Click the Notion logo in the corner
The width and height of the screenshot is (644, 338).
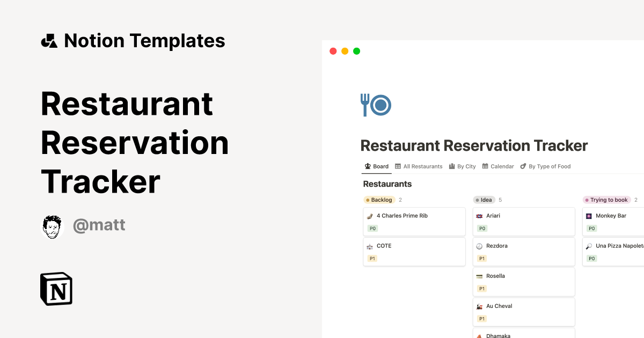point(56,289)
